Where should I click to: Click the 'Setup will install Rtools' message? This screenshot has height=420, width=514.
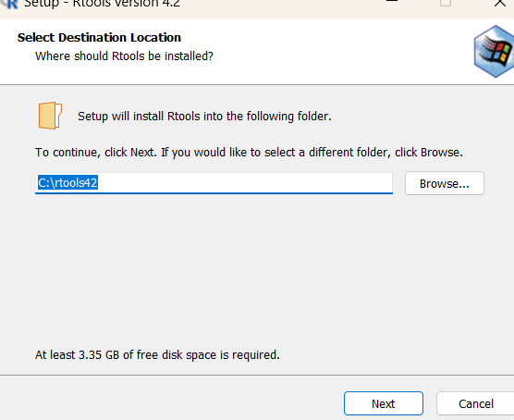click(204, 117)
